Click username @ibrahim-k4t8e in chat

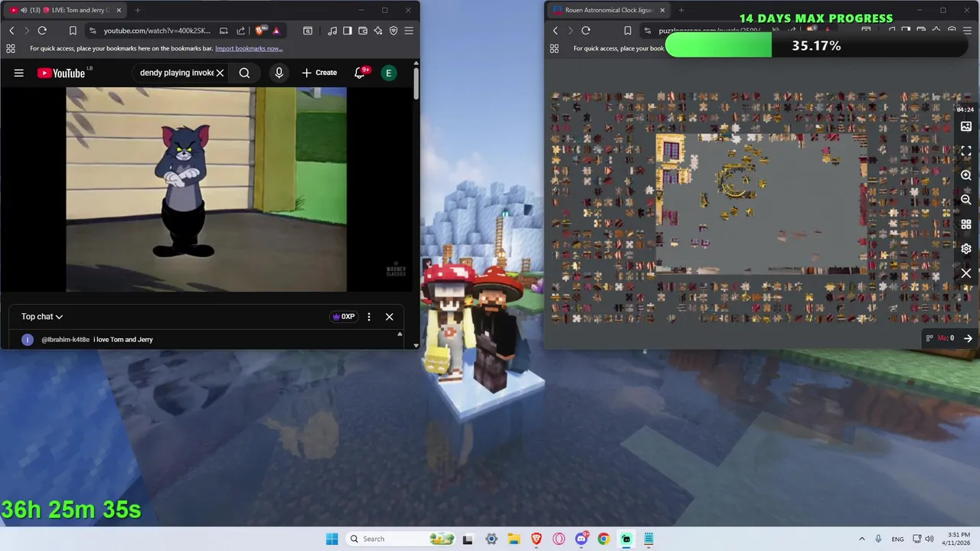pos(66,339)
